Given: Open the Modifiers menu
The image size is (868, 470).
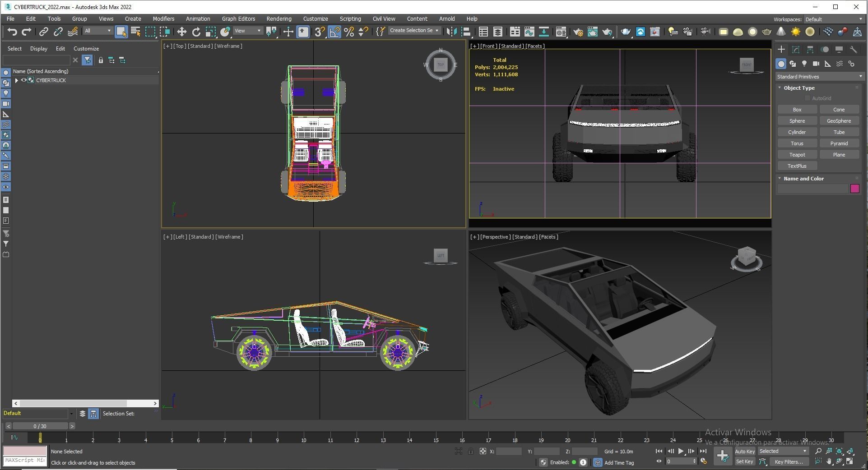Looking at the screenshot, I should [x=163, y=19].
